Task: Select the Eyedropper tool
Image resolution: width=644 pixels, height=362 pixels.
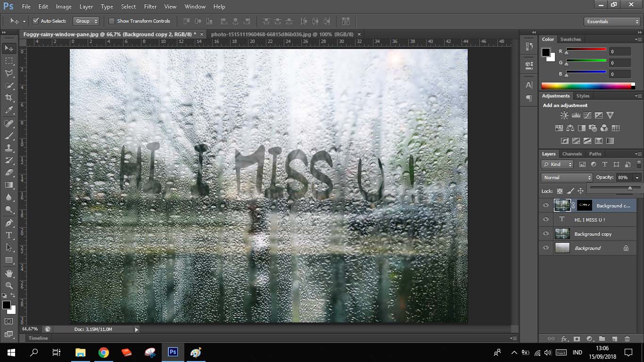Action: point(9,110)
